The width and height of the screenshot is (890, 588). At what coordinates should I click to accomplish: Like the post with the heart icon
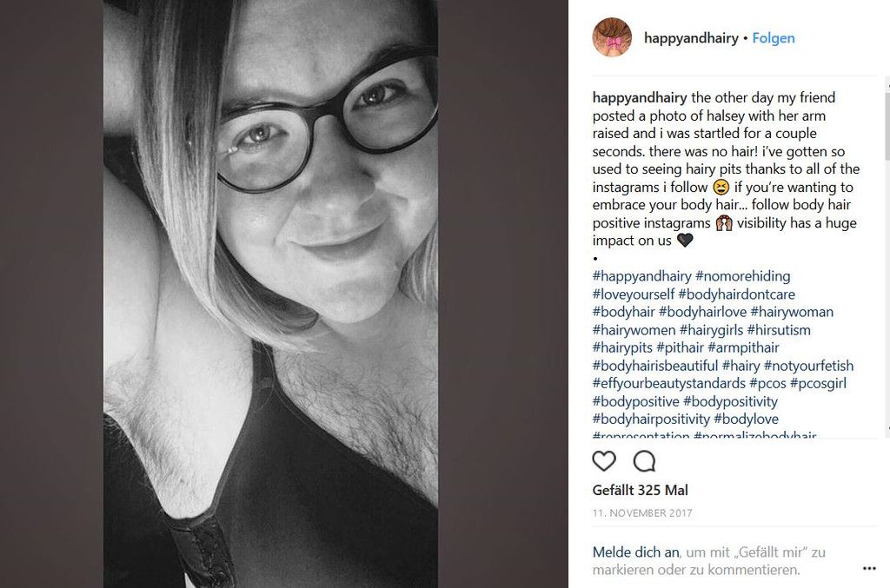[604, 461]
